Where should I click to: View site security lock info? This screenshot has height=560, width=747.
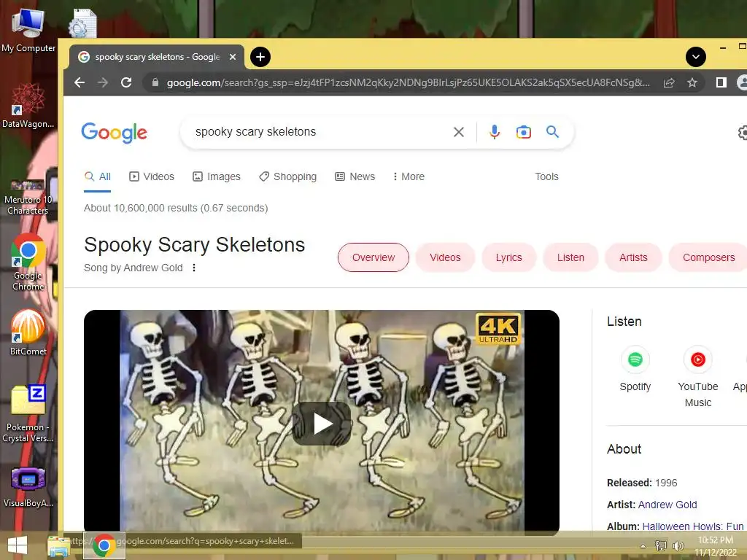tap(155, 82)
